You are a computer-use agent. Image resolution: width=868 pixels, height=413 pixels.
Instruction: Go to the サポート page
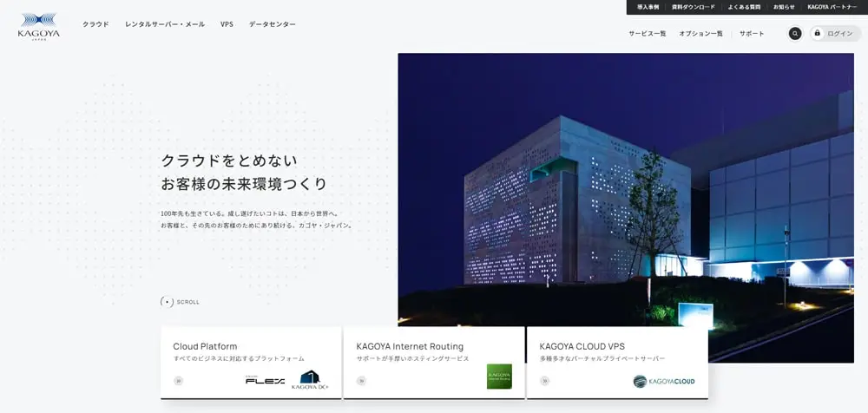[x=752, y=34]
